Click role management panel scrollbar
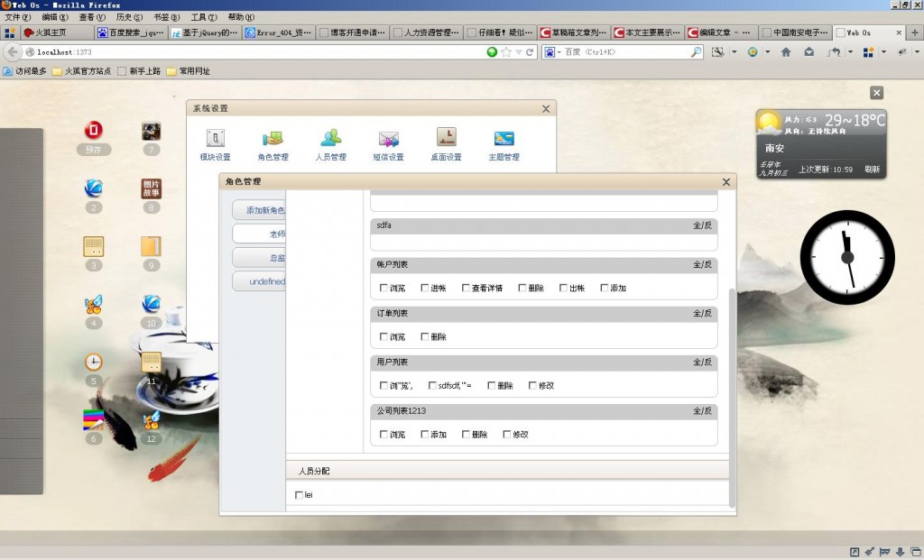 tap(732, 398)
